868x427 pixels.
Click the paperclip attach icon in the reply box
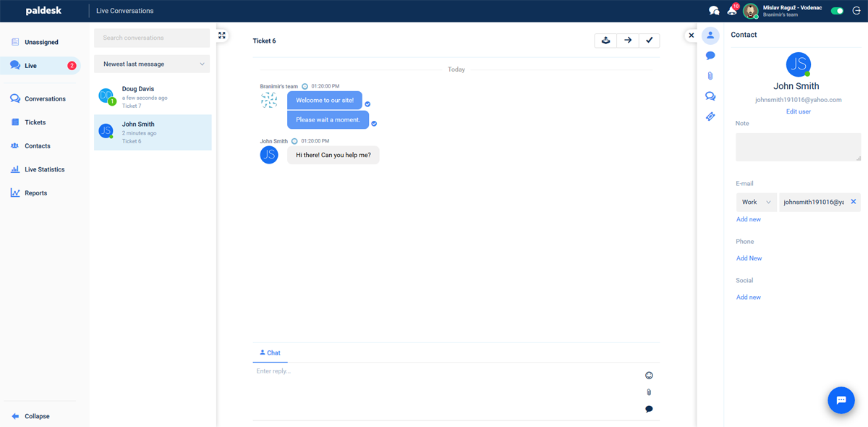click(649, 392)
